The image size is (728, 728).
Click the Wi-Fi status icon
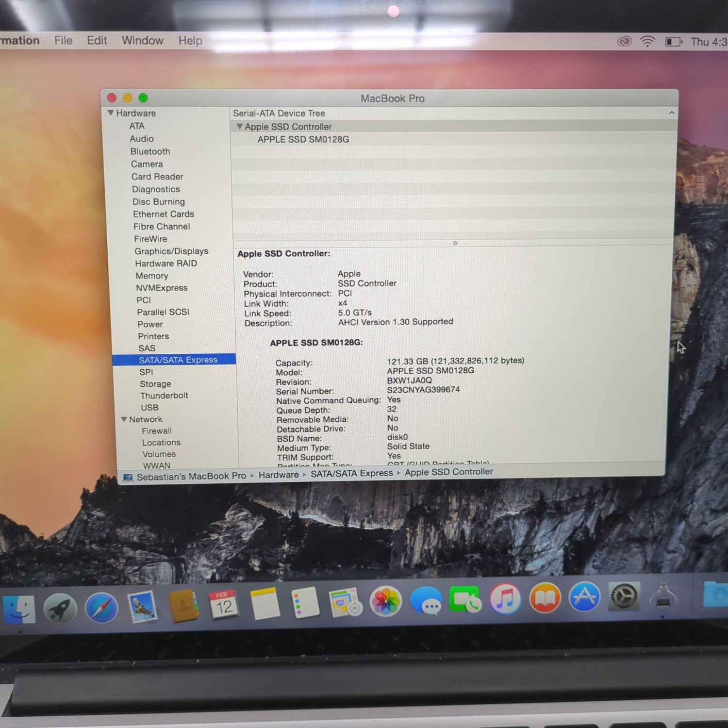click(x=647, y=42)
